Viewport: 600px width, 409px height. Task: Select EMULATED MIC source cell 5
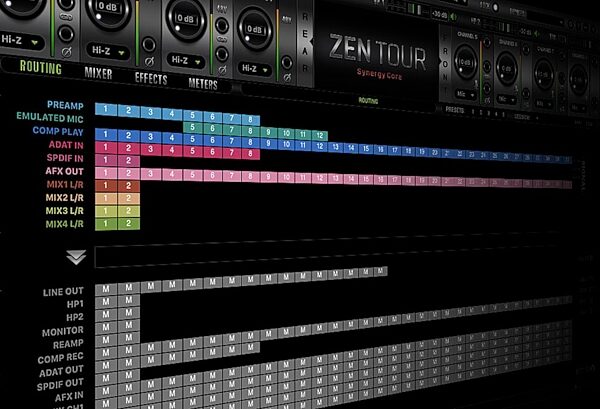(192, 127)
